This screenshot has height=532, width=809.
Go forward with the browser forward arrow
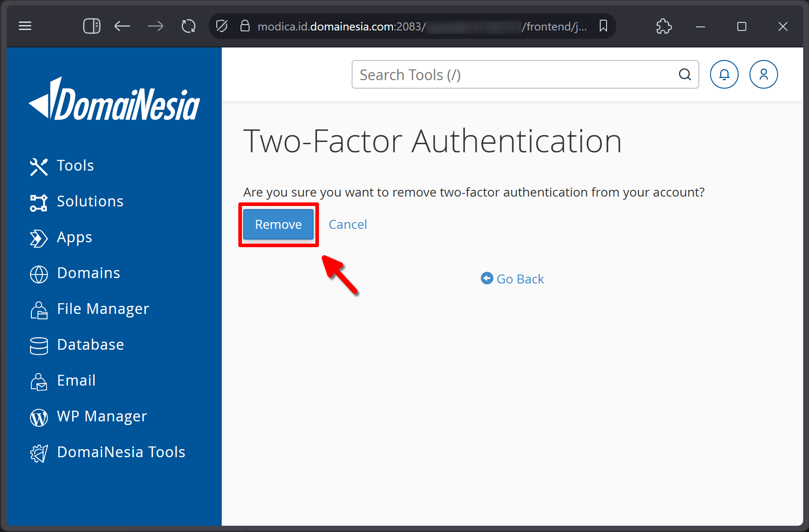pyautogui.click(x=155, y=26)
